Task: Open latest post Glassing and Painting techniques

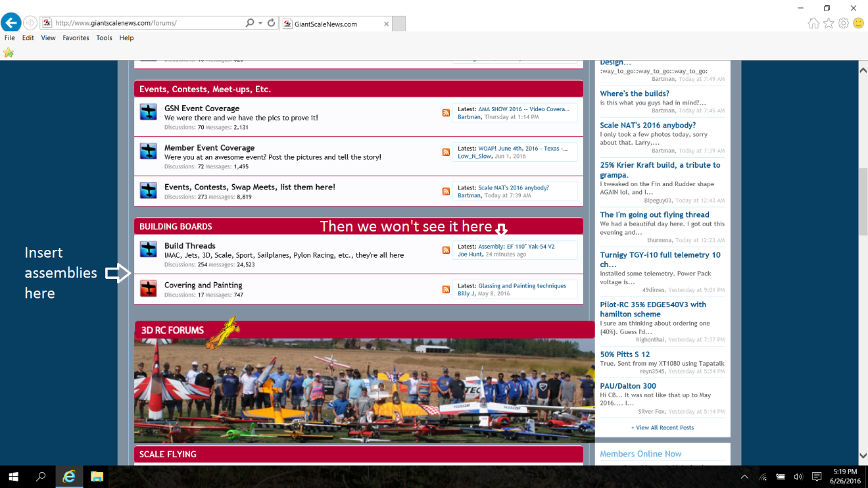Action: coord(522,286)
